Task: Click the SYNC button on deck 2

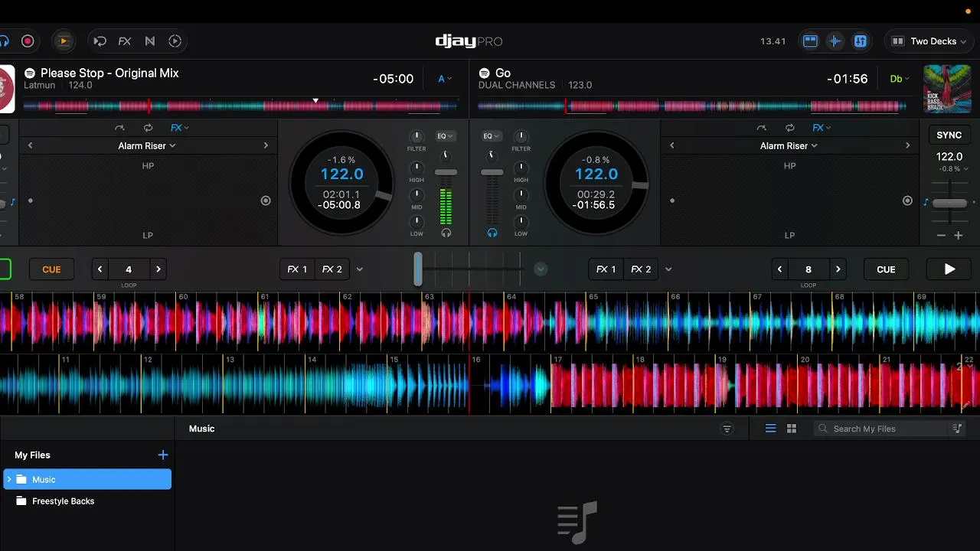Action: tap(949, 135)
